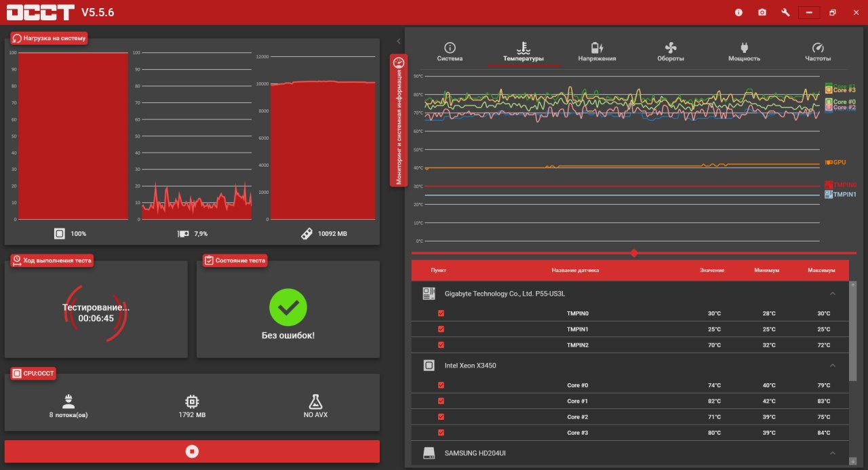Image resolution: width=868 pixels, height=470 pixels.
Task: Click the NO AVX flask icon
Action: 315,400
